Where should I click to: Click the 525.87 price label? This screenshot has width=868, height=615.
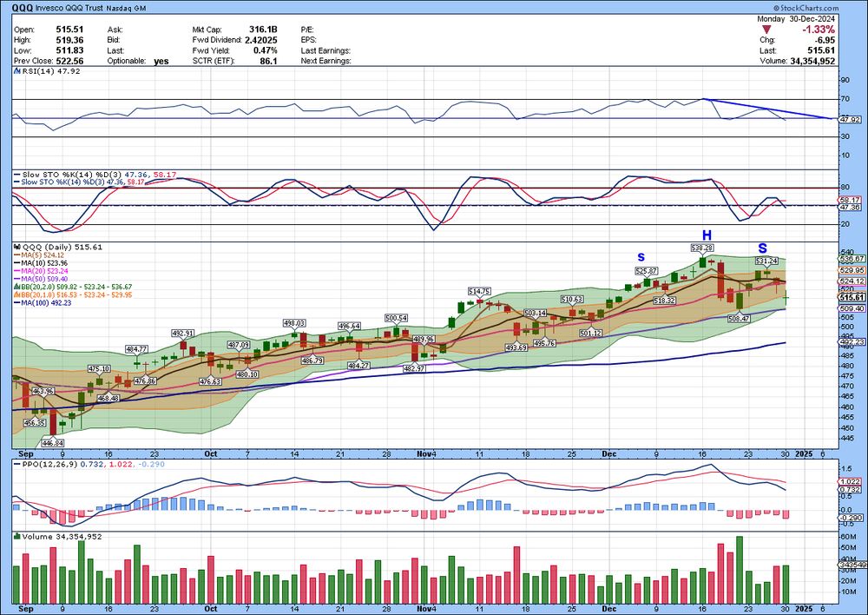[x=646, y=271]
